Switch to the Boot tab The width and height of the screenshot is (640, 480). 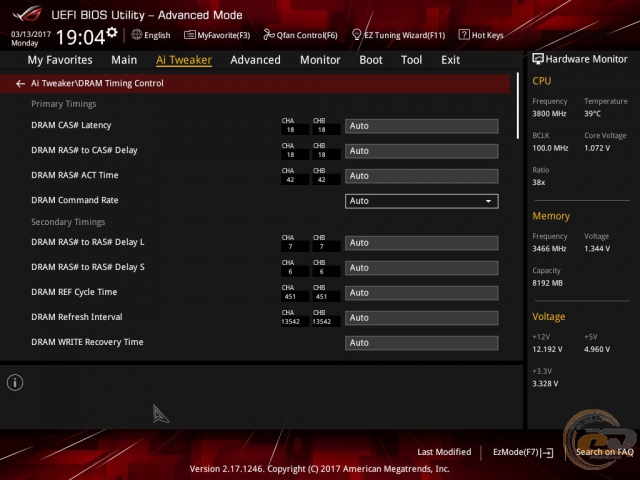(371, 60)
